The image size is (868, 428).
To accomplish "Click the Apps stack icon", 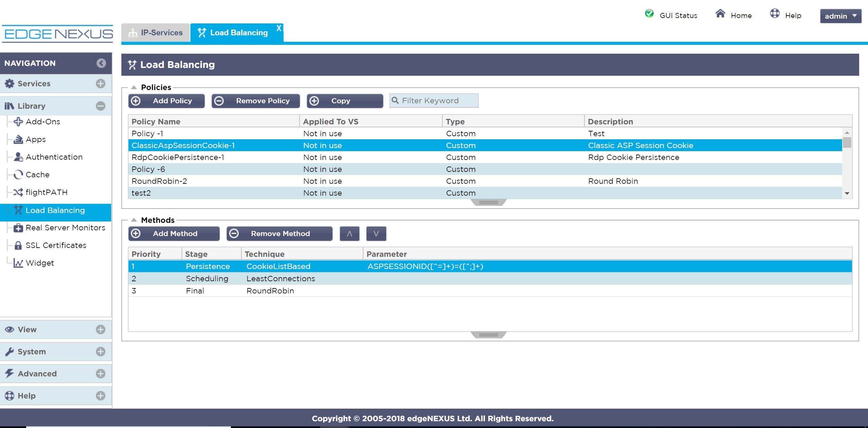I will pyautogui.click(x=18, y=139).
